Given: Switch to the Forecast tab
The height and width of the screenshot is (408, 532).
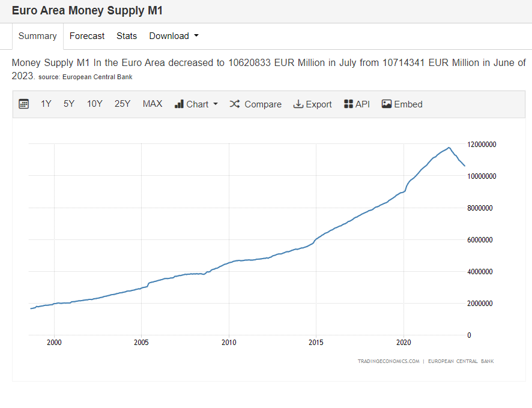Looking at the screenshot, I should 87,36.
